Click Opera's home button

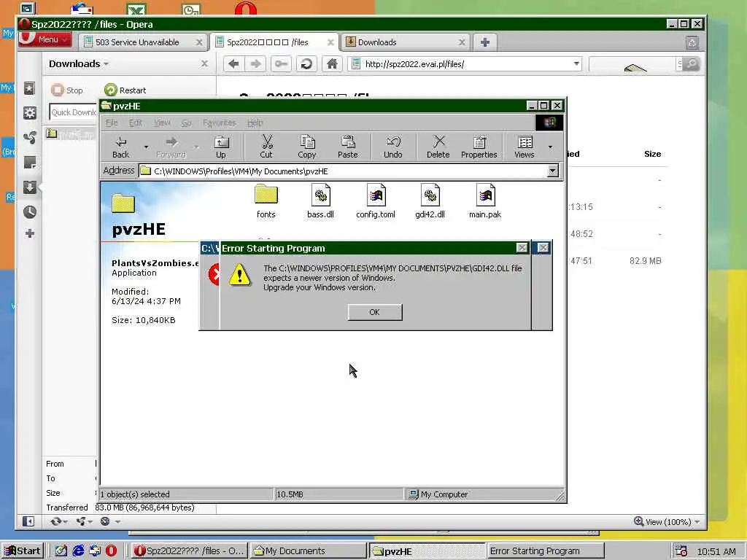click(x=332, y=64)
